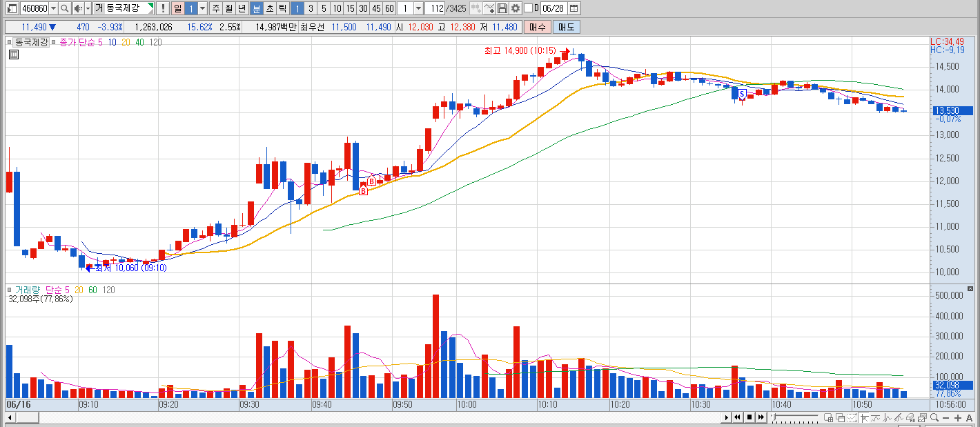Open the dropdown next to the 일 period value
Viewport: 980px width, 427px height.
click(203, 8)
